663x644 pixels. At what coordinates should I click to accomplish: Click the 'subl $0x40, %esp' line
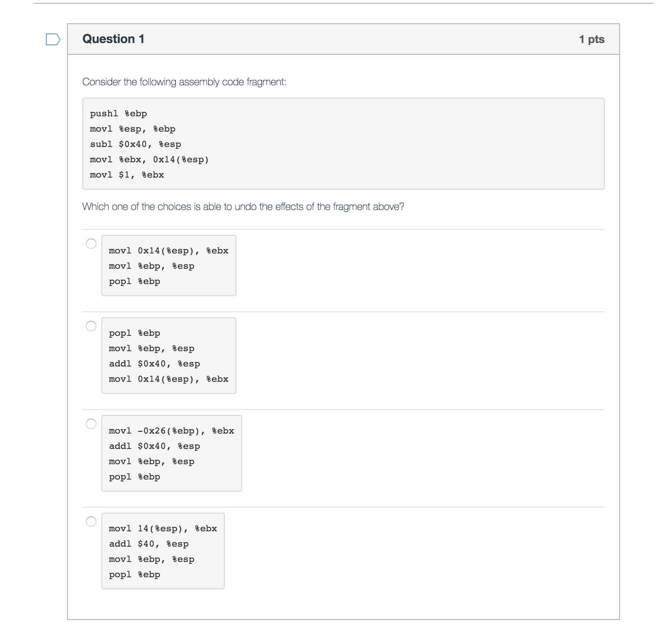(135, 145)
